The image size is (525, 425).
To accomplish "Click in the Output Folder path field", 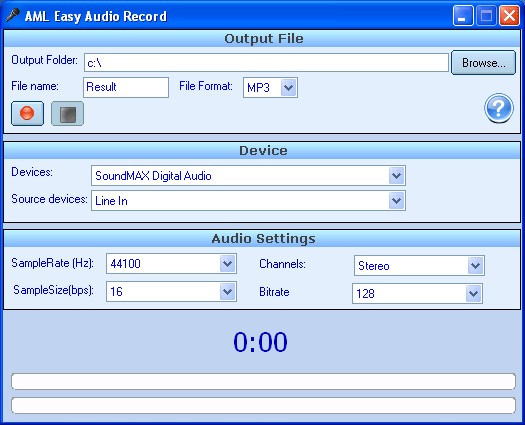I will [x=266, y=62].
